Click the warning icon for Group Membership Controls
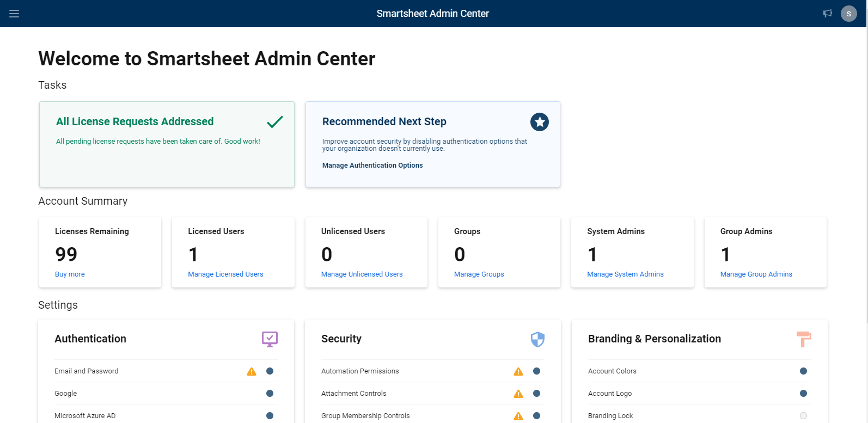 coord(518,416)
